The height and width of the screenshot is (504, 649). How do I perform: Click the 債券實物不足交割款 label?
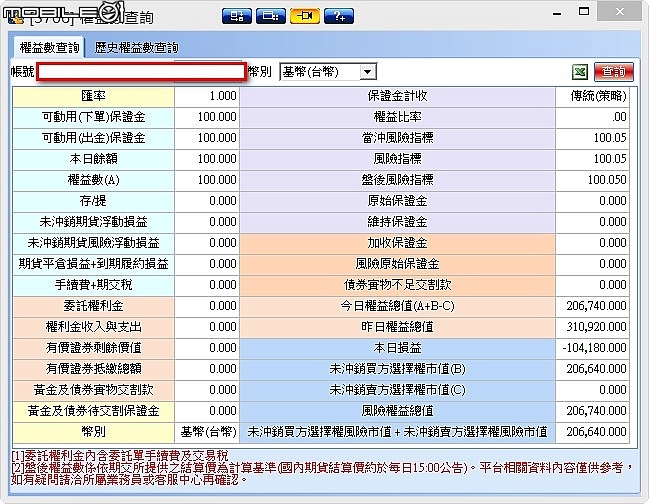[x=397, y=285]
